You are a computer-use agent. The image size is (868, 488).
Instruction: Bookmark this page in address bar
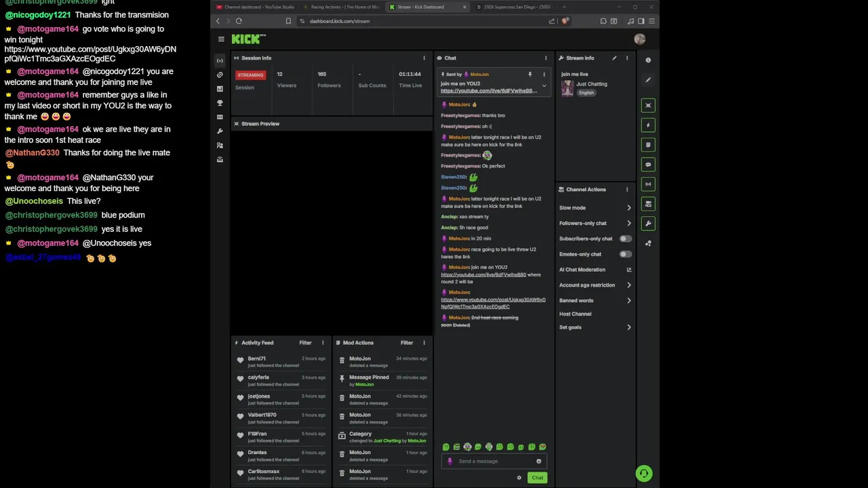pyautogui.click(x=288, y=21)
